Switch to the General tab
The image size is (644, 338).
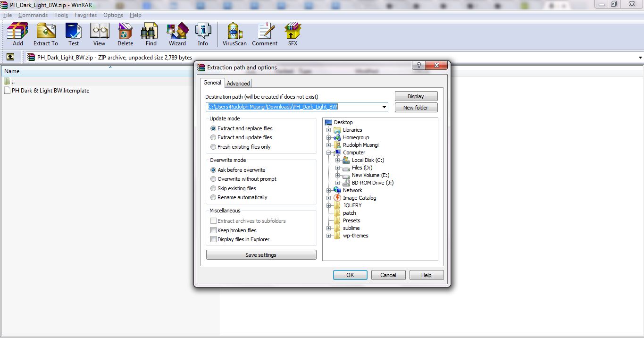coord(212,83)
